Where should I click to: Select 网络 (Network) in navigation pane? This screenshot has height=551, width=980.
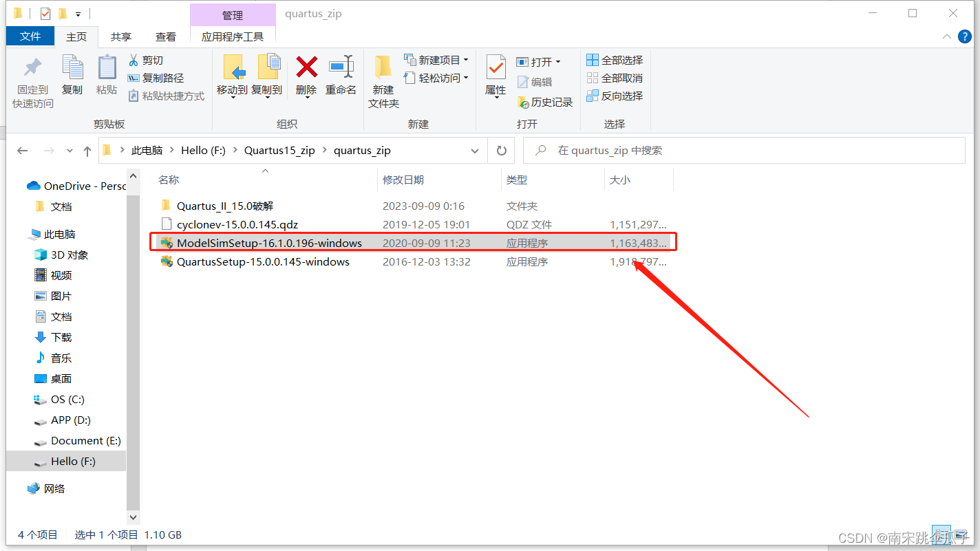coord(47,488)
